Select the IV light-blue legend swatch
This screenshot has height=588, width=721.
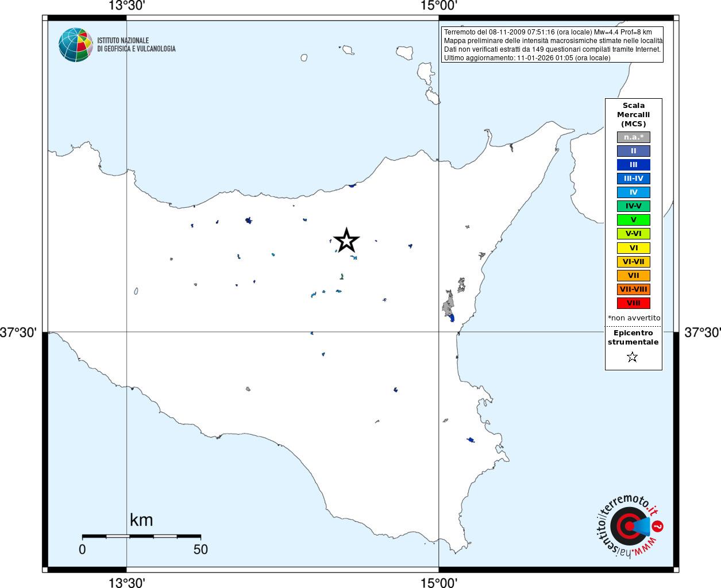(634, 192)
